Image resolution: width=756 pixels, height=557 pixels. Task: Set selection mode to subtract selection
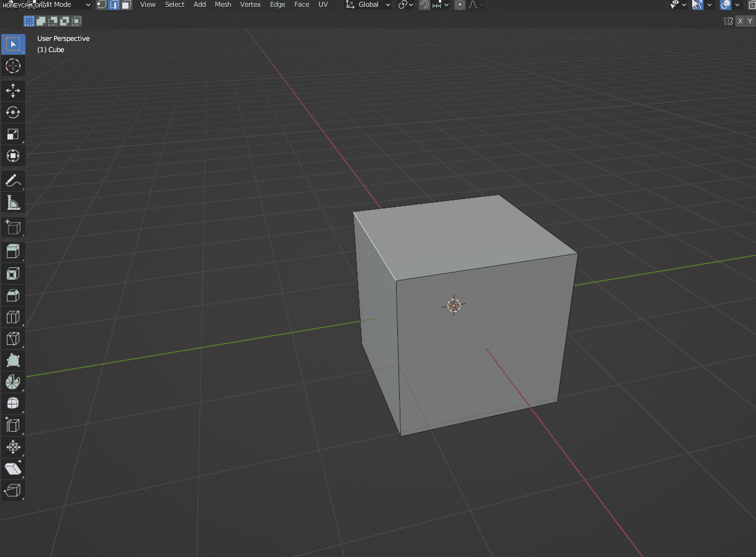click(x=53, y=21)
